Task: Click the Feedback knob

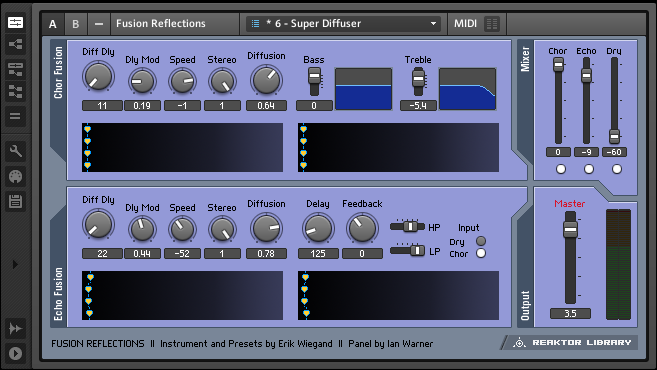Action: point(362,228)
